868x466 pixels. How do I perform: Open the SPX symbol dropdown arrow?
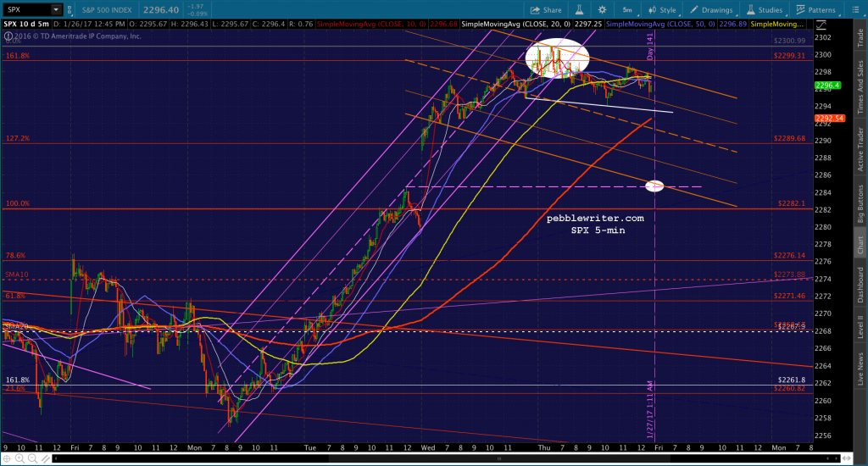56,9
